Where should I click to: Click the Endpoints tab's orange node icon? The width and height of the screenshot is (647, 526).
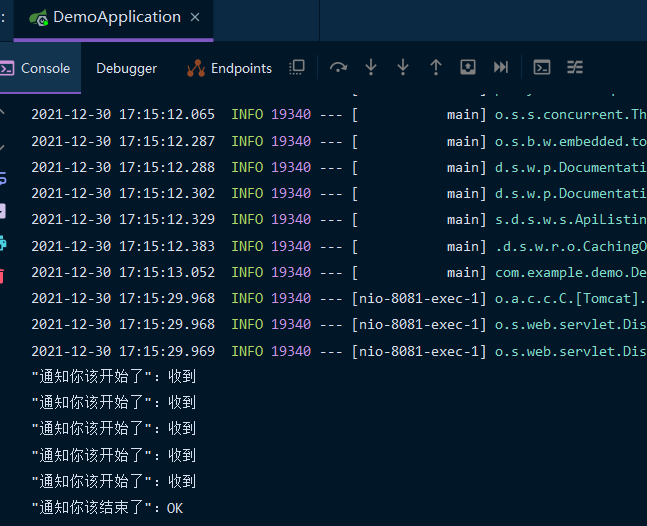pos(196,68)
